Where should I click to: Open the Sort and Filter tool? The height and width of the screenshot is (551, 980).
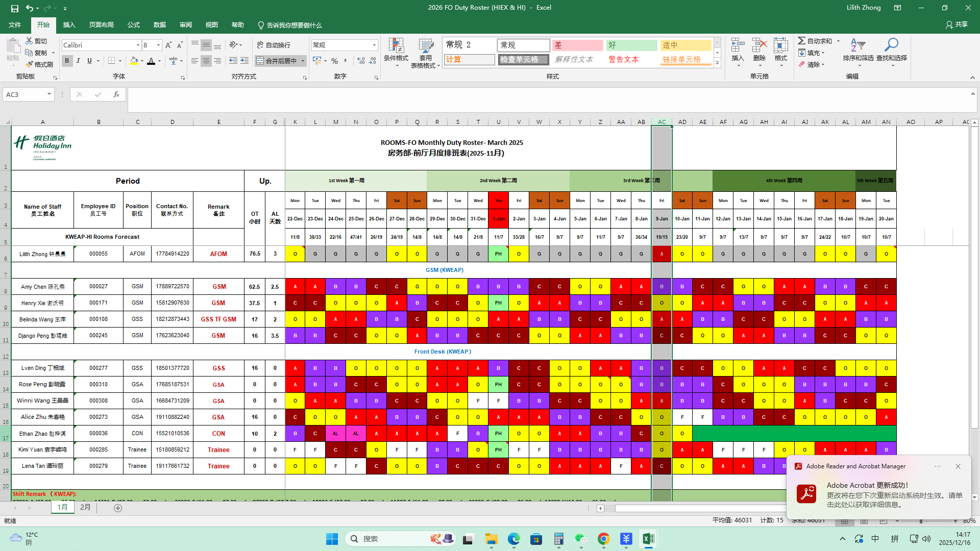pos(858,49)
